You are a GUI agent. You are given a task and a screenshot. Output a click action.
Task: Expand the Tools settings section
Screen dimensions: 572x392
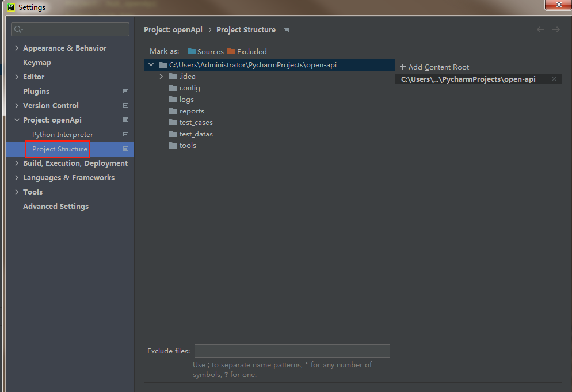[x=17, y=192]
